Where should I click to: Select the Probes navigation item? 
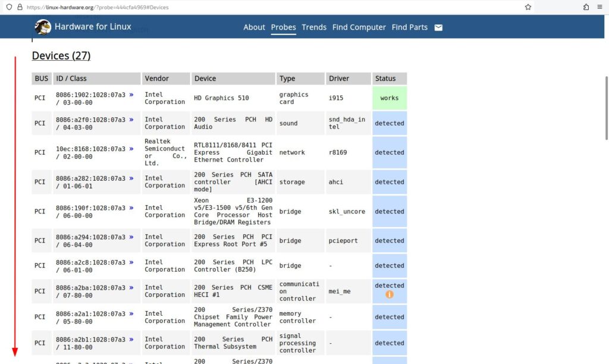(x=283, y=27)
